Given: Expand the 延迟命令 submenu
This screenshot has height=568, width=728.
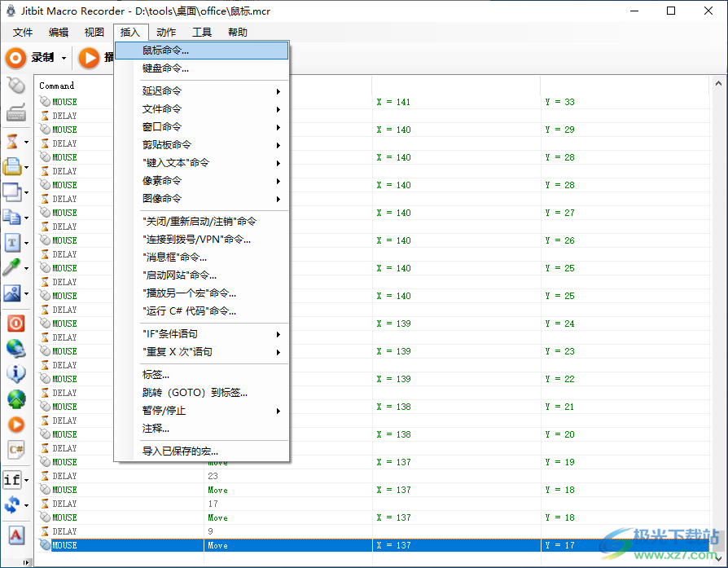Looking at the screenshot, I should (201, 91).
